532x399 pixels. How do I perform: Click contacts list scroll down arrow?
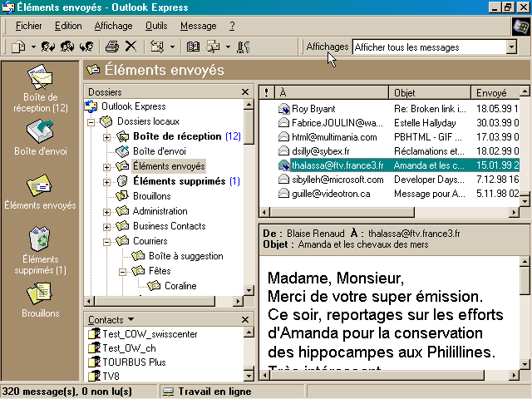pos(249,376)
